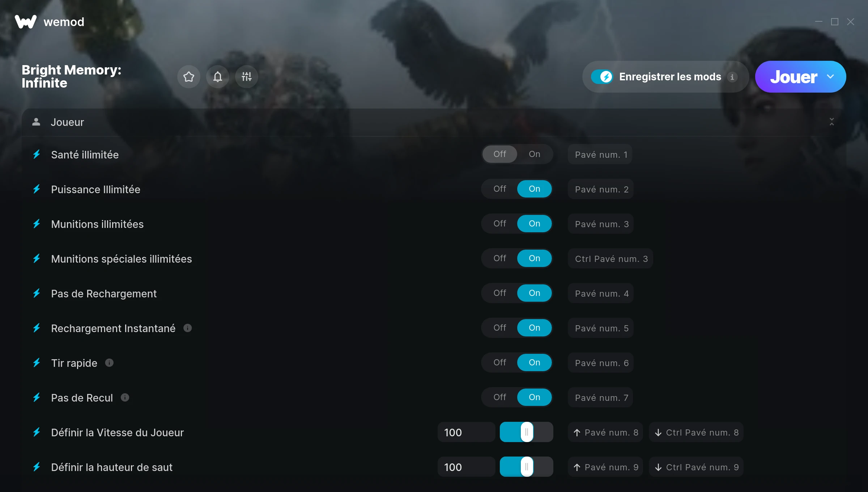Click the Jouer button
This screenshot has width=868, height=492.
point(793,77)
